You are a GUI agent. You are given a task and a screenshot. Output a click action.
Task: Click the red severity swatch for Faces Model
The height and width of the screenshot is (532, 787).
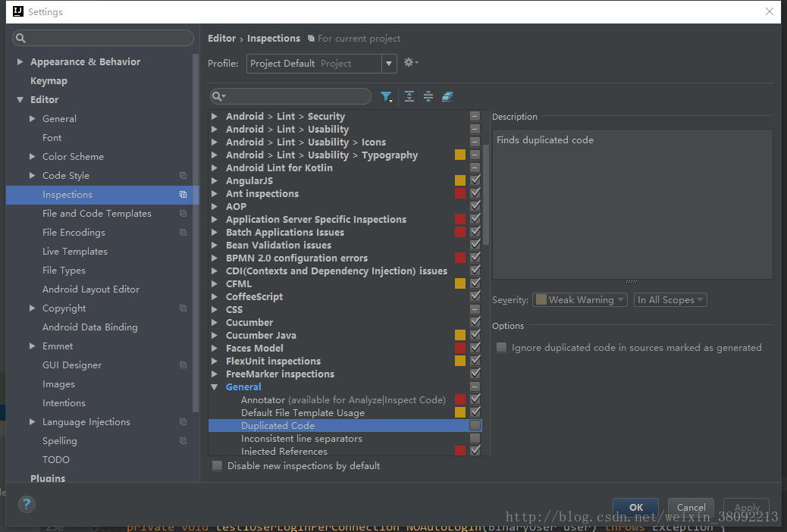pyautogui.click(x=459, y=348)
